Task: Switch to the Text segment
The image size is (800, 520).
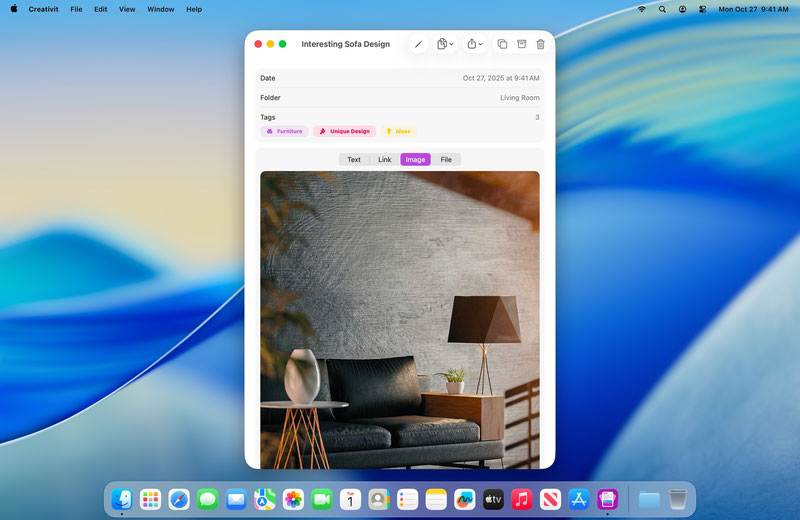Action: 354,159
